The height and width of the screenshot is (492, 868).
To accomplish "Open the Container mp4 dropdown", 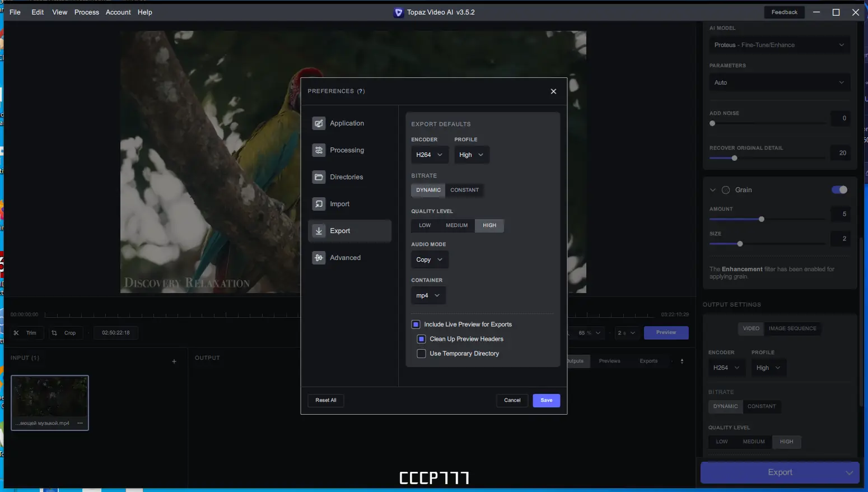I will pos(428,295).
